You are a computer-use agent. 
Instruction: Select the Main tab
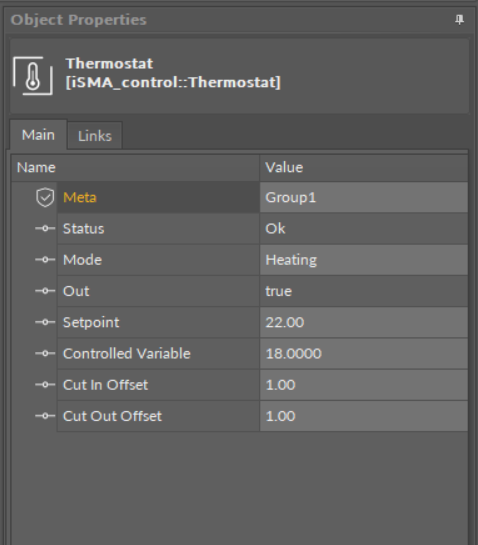coord(38,135)
